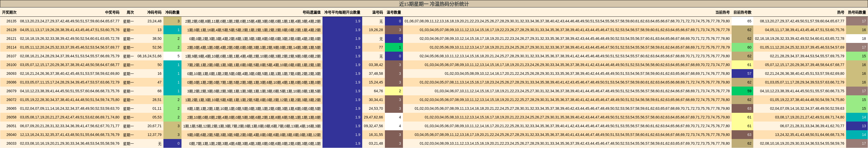Click warm numbers cell '19,26,28'
The height and width of the screenshot is (148, 868).
(376, 30)
